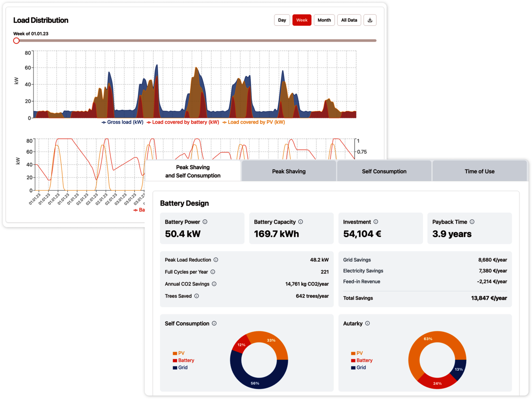The width and height of the screenshot is (532, 399).
Task: Click the Investment info icon
Action: (376, 222)
